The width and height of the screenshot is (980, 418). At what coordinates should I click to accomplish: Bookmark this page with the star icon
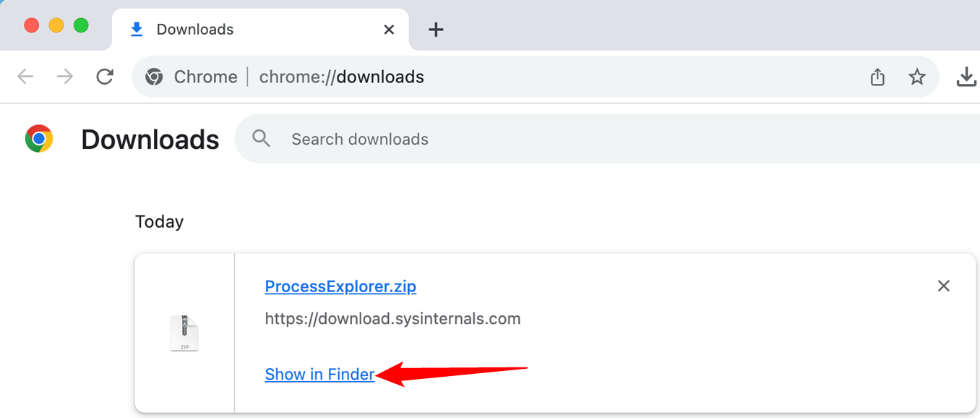coord(917,76)
